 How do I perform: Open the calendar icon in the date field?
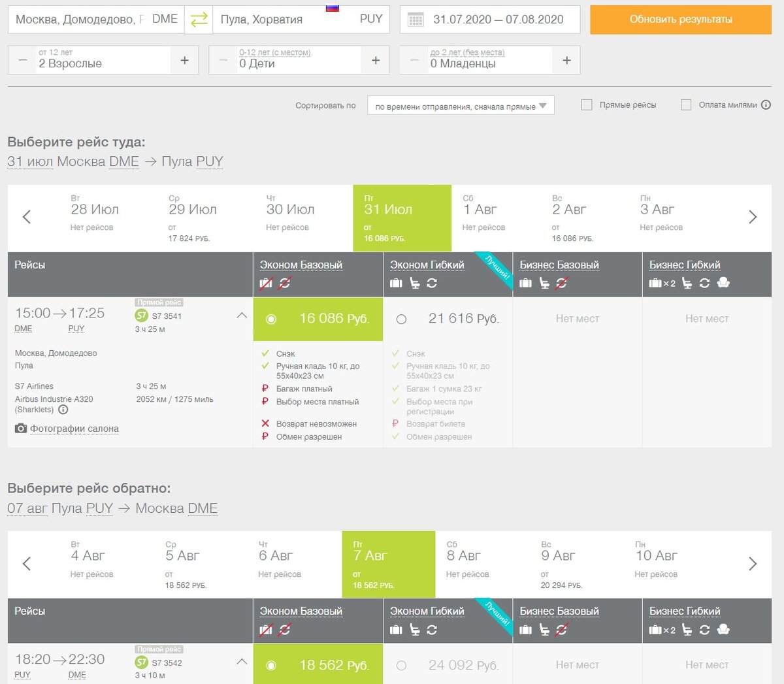point(416,20)
